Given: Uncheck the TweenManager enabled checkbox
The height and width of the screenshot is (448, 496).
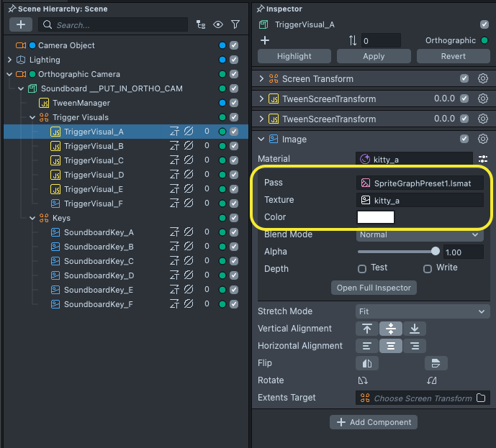Looking at the screenshot, I should pyautogui.click(x=234, y=103).
